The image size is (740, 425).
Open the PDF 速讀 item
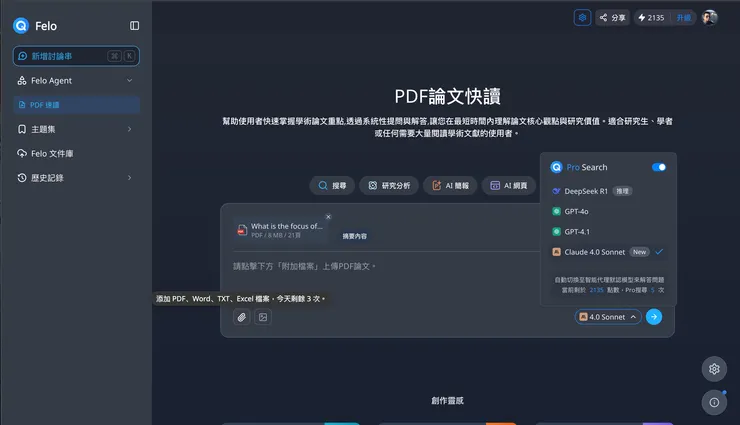click(76, 105)
